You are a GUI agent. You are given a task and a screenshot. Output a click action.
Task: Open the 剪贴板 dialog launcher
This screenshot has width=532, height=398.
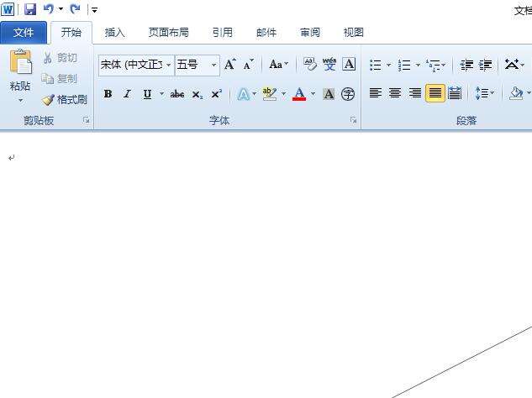pyautogui.click(x=86, y=120)
